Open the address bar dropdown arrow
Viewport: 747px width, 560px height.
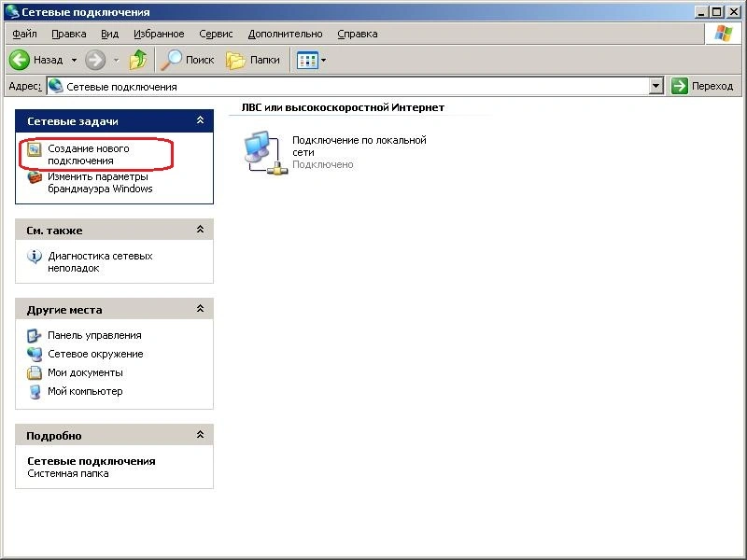tap(656, 86)
